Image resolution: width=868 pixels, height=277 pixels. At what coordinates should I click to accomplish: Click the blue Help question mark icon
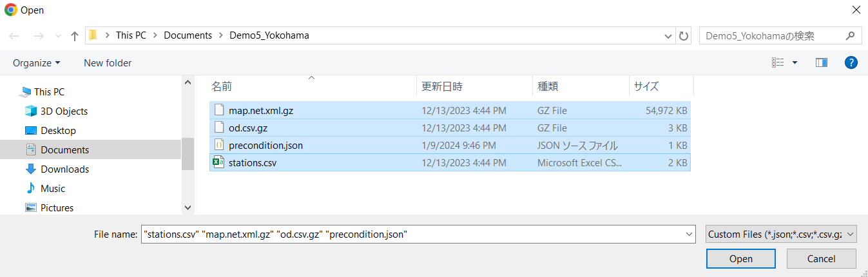(x=851, y=62)
